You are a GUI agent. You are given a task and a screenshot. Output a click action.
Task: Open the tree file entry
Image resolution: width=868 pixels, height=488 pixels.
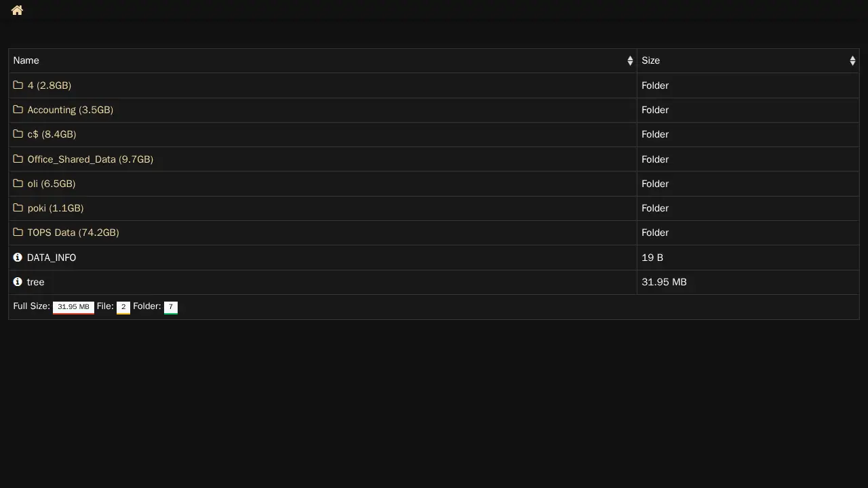pos(35,282)
